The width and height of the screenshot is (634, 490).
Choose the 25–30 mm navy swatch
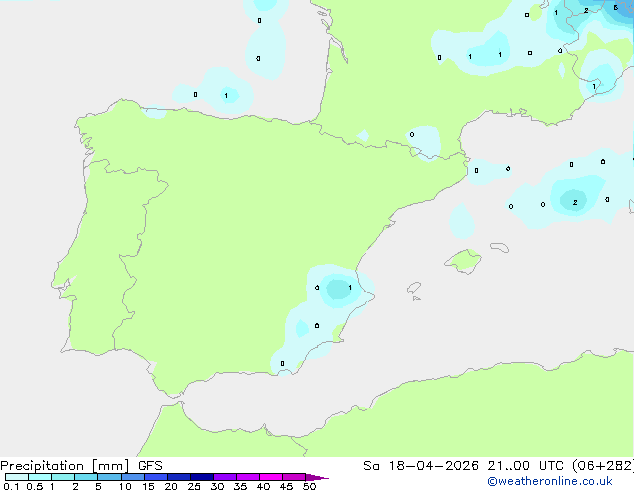coord(202,477)
